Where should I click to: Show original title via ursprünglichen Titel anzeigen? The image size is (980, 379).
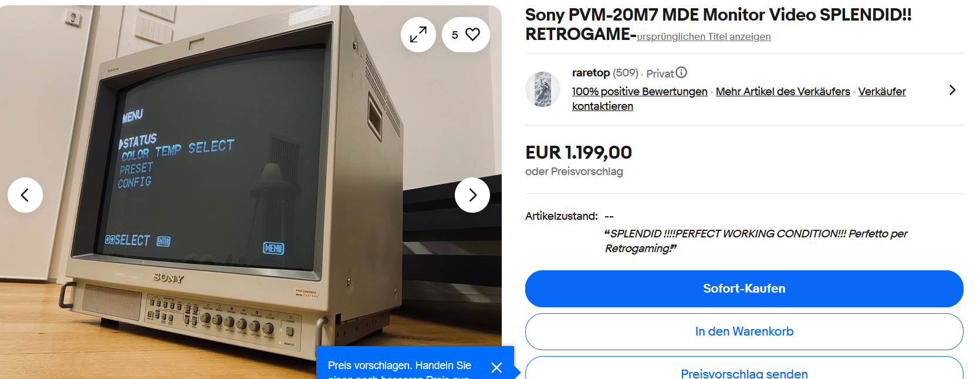pyautogui.click(x=704, y=36)
